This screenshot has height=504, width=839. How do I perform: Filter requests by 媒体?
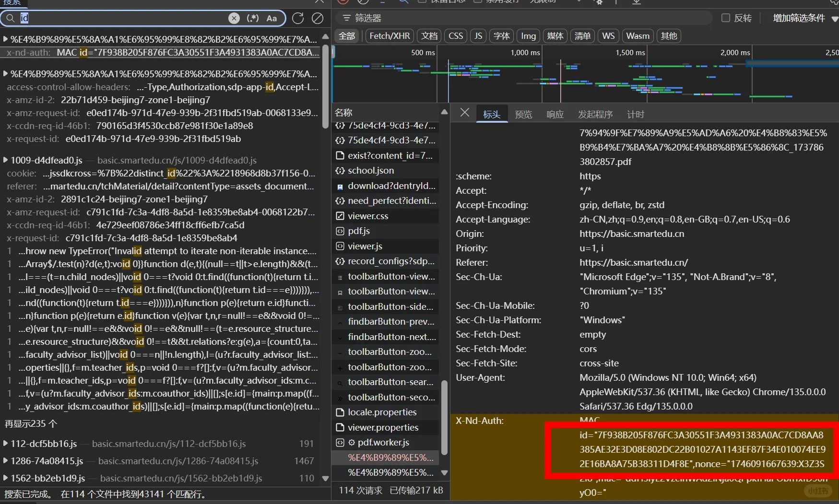tap(555, 36)
